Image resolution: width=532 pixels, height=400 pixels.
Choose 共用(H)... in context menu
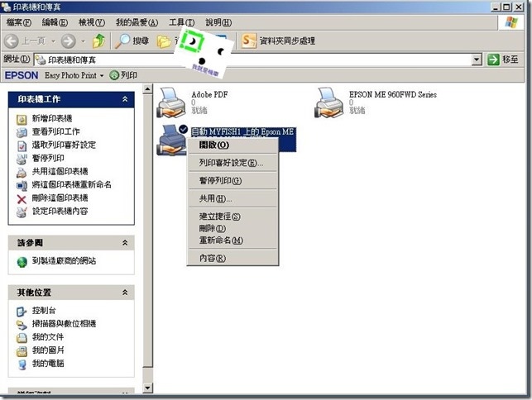coord(232,198)
